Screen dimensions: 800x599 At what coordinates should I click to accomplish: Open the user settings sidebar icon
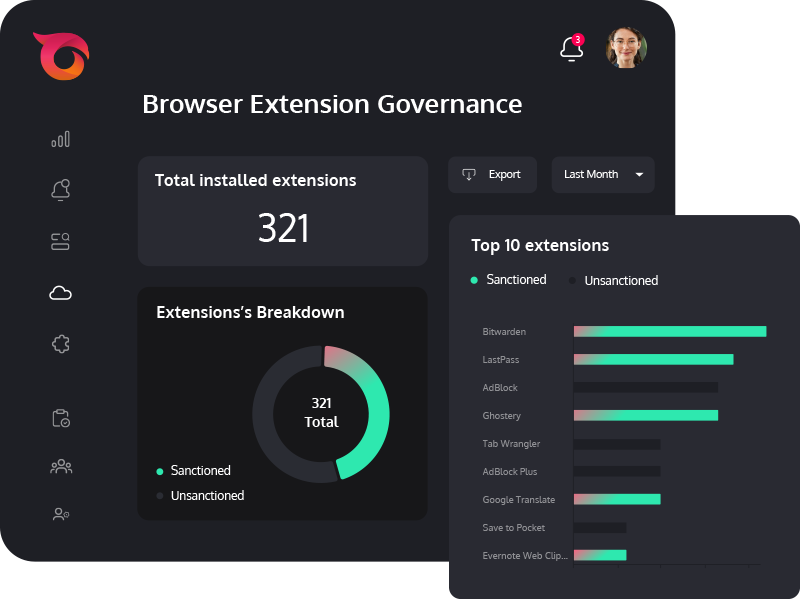[x=61, y=514]
